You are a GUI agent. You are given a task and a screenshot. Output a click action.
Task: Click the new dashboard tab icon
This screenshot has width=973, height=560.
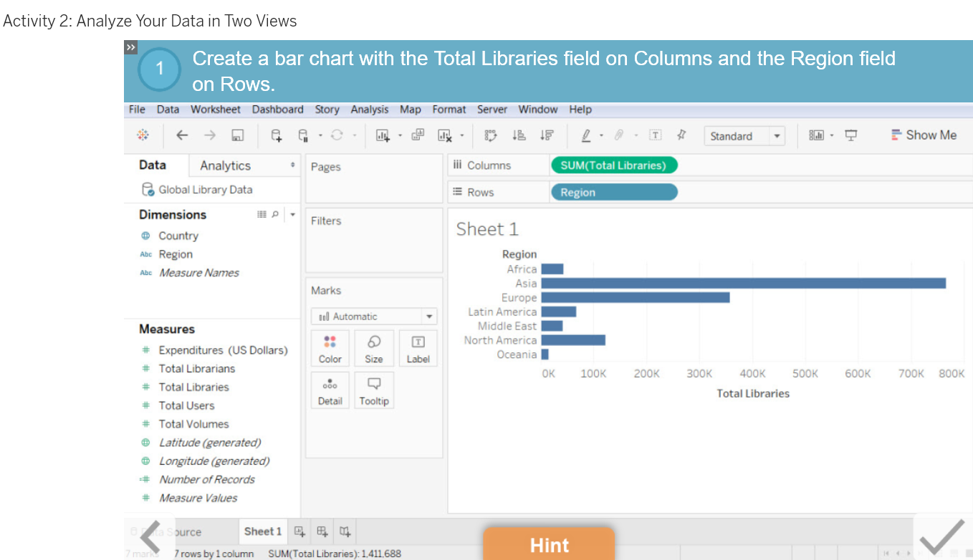(322, 531)
